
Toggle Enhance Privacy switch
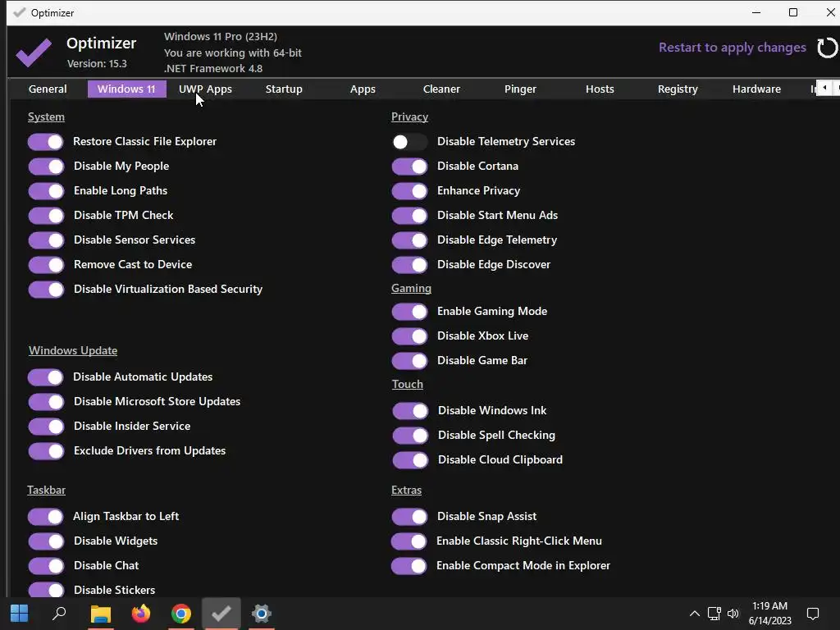(x=410, y=191)
